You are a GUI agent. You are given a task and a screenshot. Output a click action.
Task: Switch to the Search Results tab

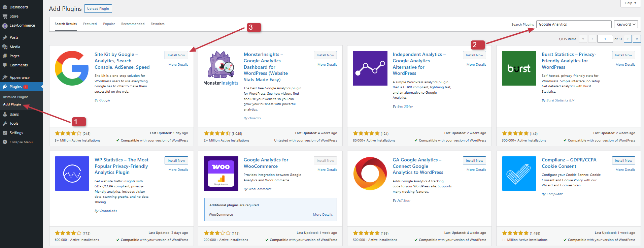66,24
